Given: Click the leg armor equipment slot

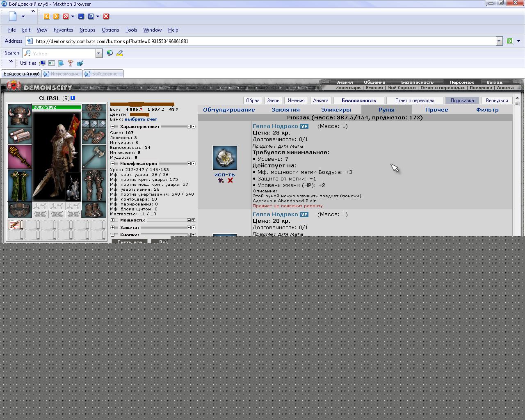Looking at the screenshot, I should pos(94,186).
